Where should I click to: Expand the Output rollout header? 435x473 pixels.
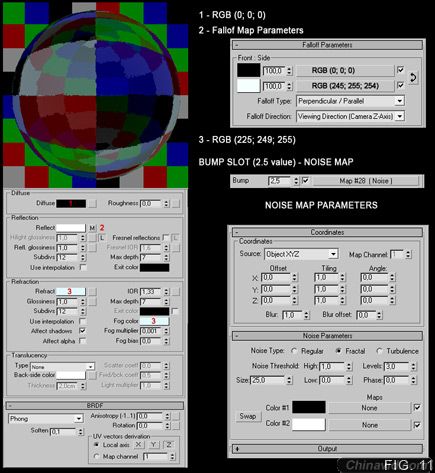point(327,449)
